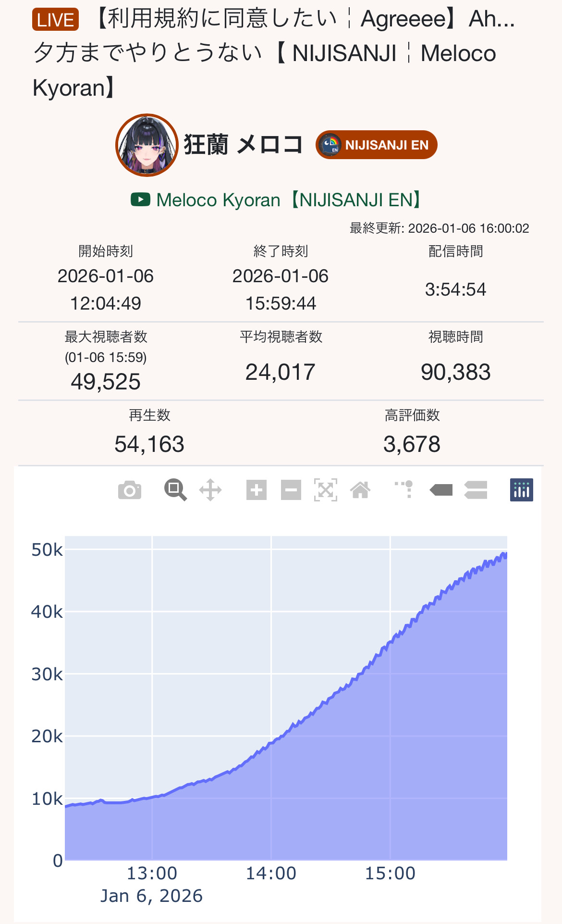The width and height of the screenshot is (562, 924).
Task: Open the Plotly logo icon
Action: tap(521, 490)
